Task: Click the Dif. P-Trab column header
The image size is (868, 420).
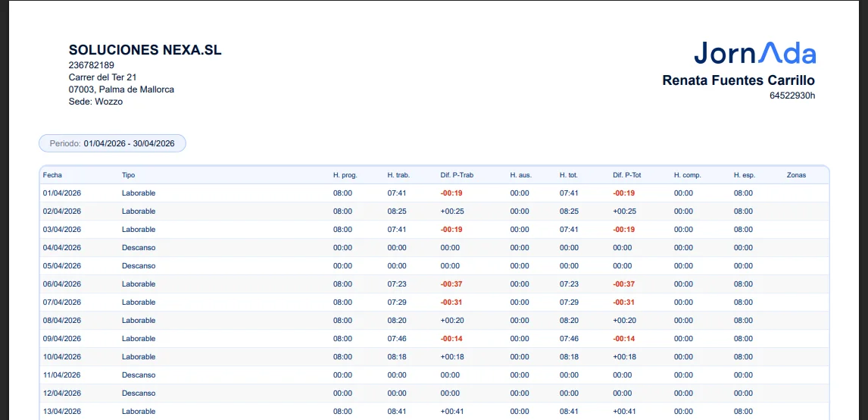Action: click(x=457, y=175)
